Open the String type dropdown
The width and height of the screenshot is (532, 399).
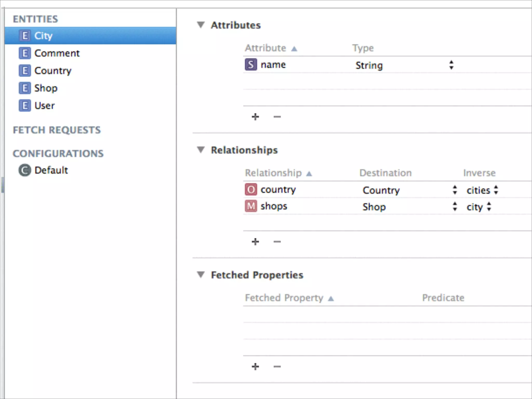pos(451,65)
